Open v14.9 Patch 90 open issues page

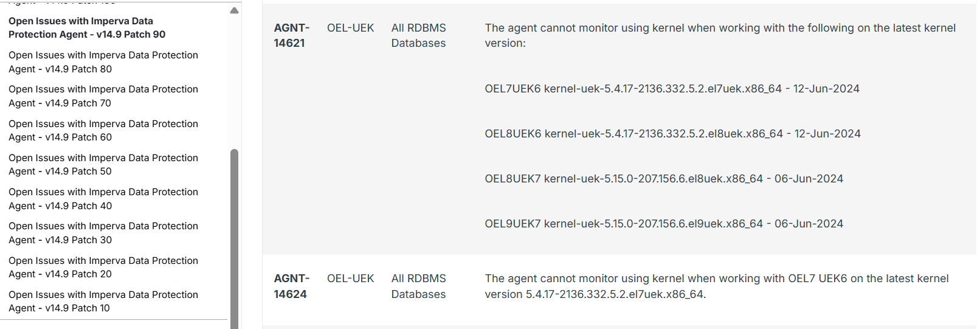point(87,27)
